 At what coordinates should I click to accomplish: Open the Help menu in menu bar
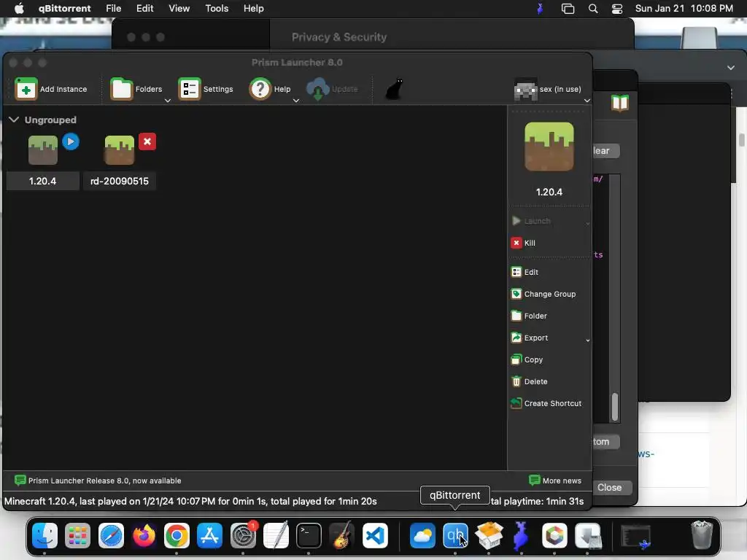coord(253,9)
